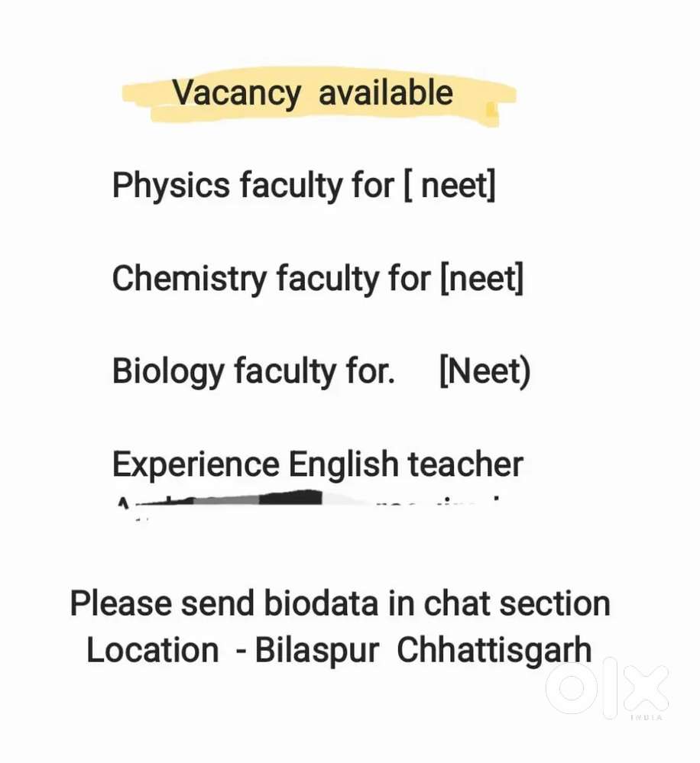
Task: Select the word "Chemistry"
Action: [190, 279]
